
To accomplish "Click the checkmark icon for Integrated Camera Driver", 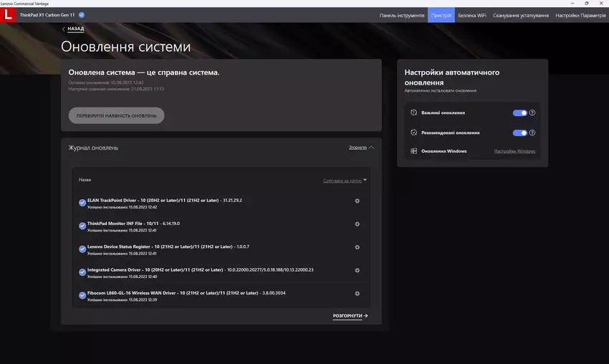I will pyautogui.click(x=82, y=273).
